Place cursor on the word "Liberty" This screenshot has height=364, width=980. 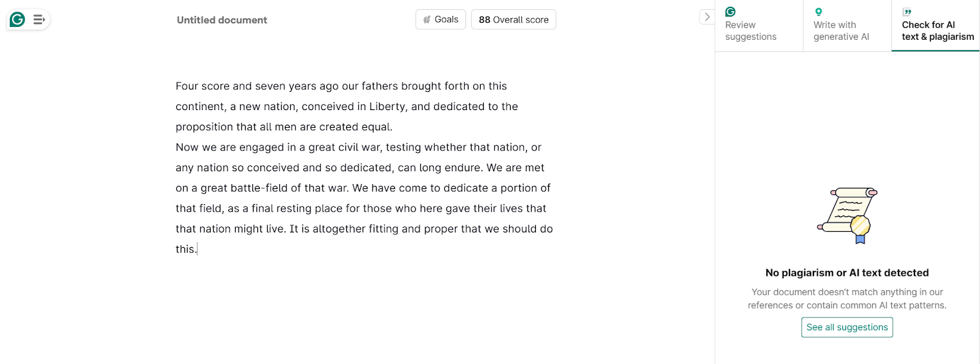tap(387, 106)
